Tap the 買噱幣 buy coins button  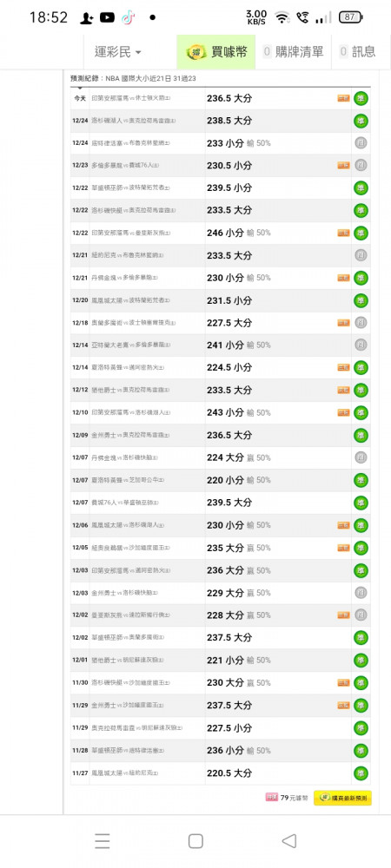216,52
